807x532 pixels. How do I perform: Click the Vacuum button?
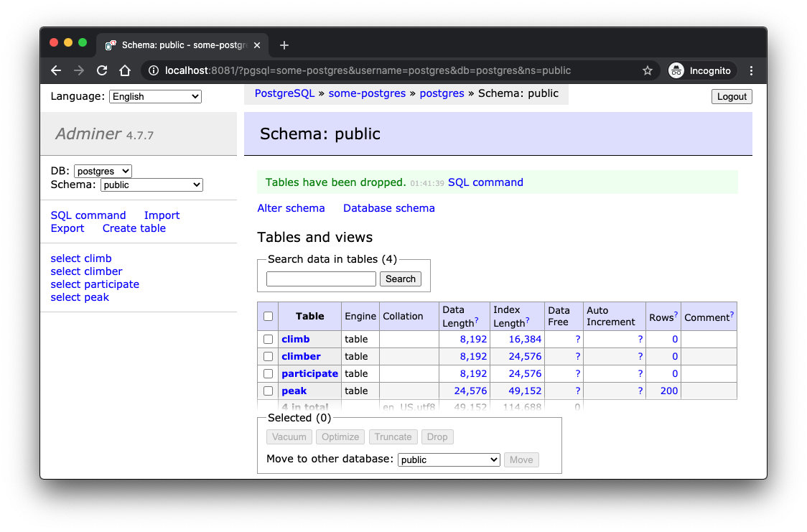click(289, 437)
